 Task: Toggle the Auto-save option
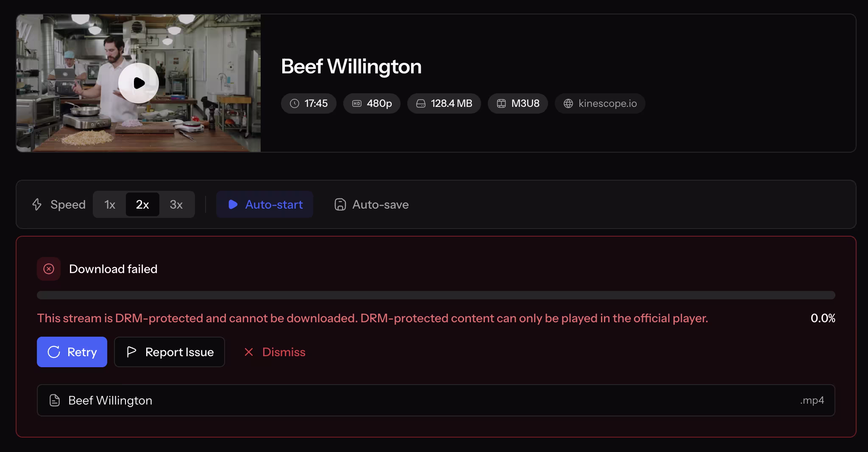(371, 204)
